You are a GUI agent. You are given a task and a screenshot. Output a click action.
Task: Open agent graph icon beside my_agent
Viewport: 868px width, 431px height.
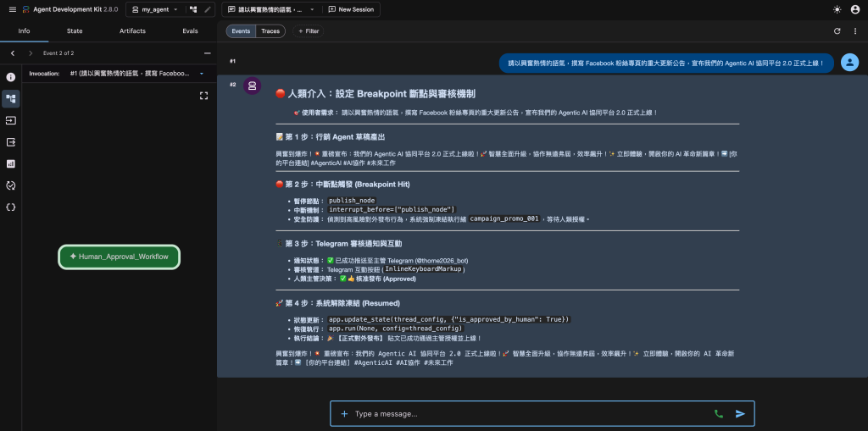click(192, 9)
